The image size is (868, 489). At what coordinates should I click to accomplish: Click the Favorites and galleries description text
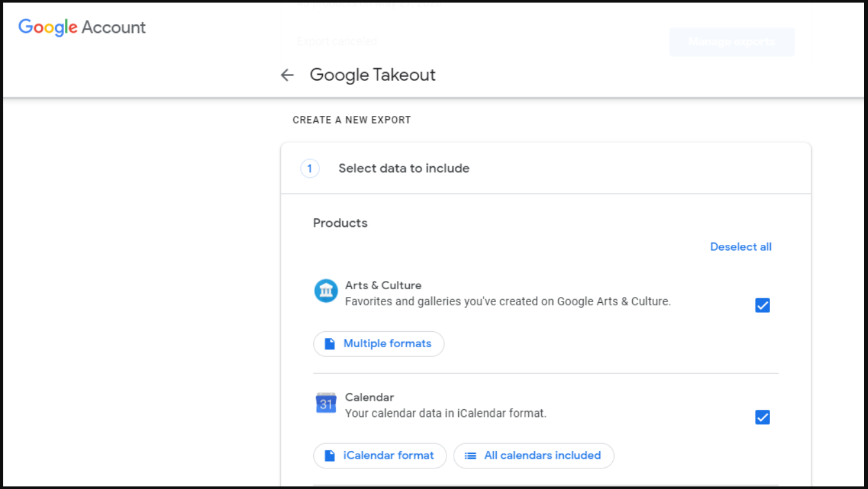[x=508, y=302]
